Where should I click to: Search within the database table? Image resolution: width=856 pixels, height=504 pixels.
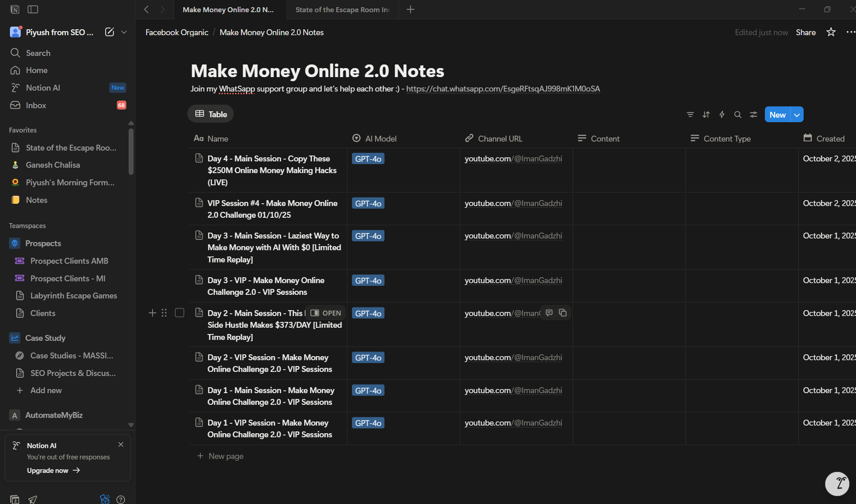tap(738, 115)
